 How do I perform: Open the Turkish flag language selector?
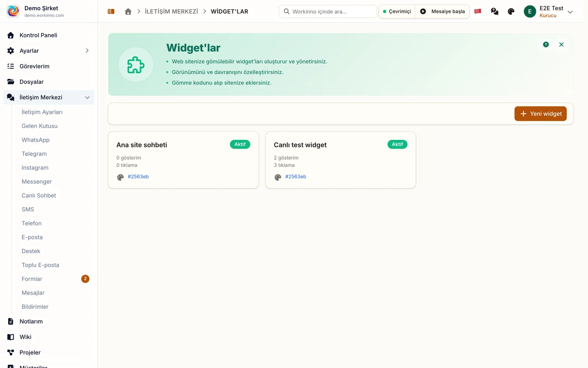[x=478, y=11]
